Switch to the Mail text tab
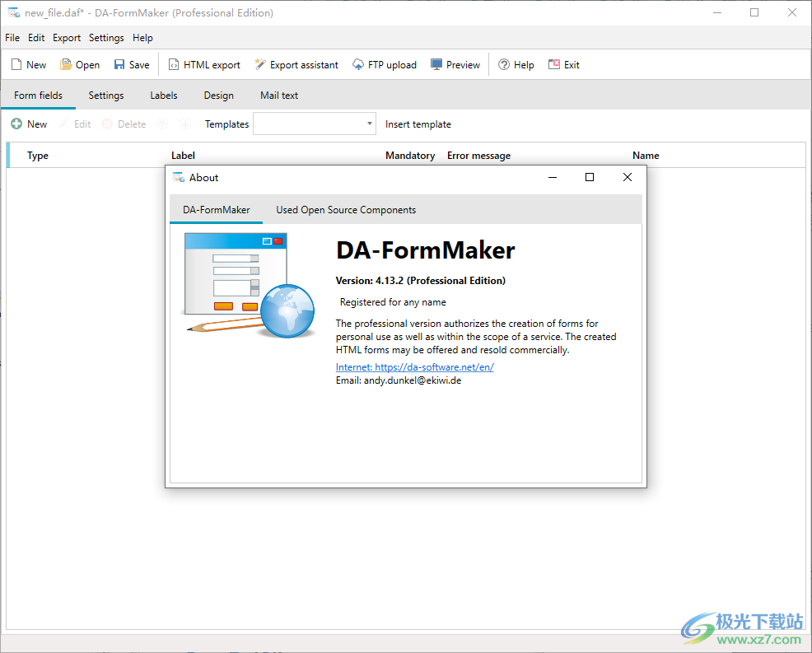 tap(278, 95)
